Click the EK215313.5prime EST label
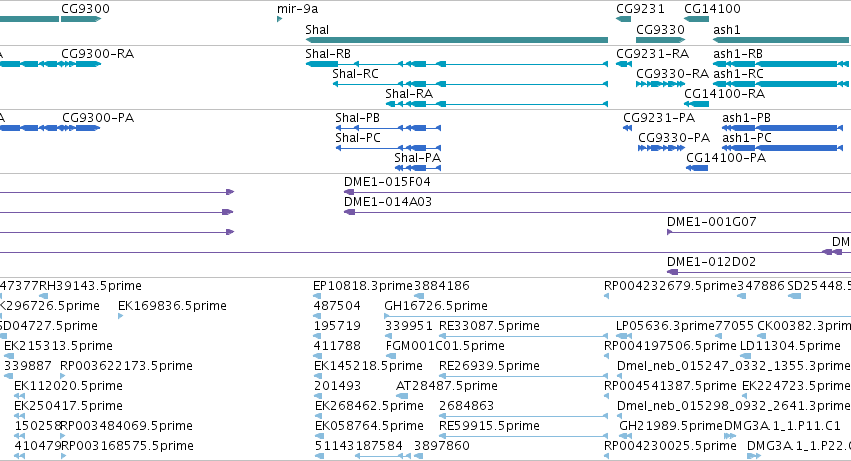The image size is (851, 461). click(58, 346)
